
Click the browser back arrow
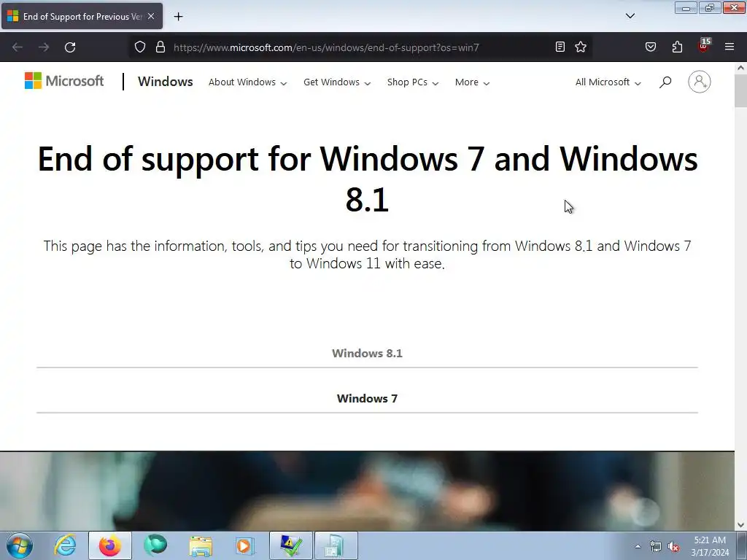click(x=18, y=47)
